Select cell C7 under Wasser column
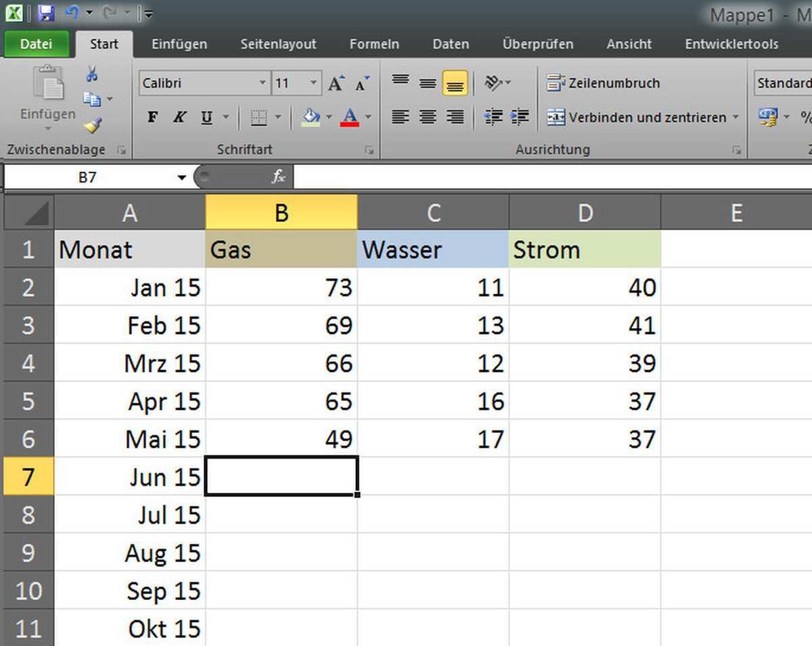 tap(433, 477)
